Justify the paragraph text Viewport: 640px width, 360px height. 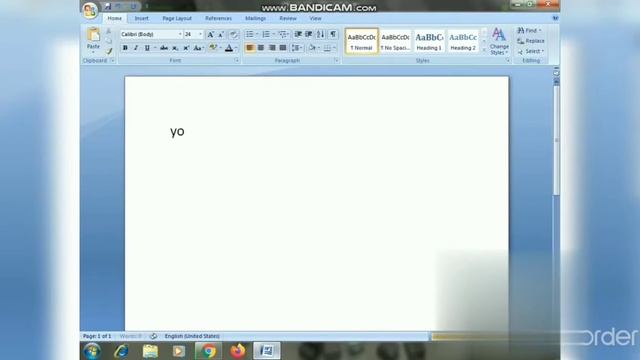(282, 48)
